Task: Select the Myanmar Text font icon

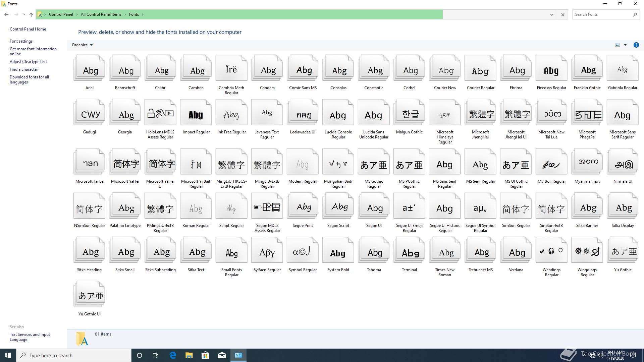Action: click(x=587, y=162)
